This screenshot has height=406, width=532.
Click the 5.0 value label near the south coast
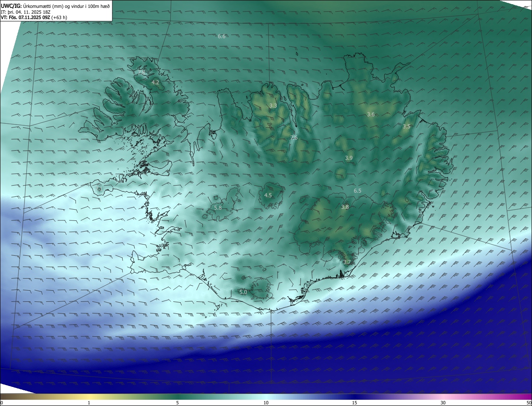click(243, 292)
